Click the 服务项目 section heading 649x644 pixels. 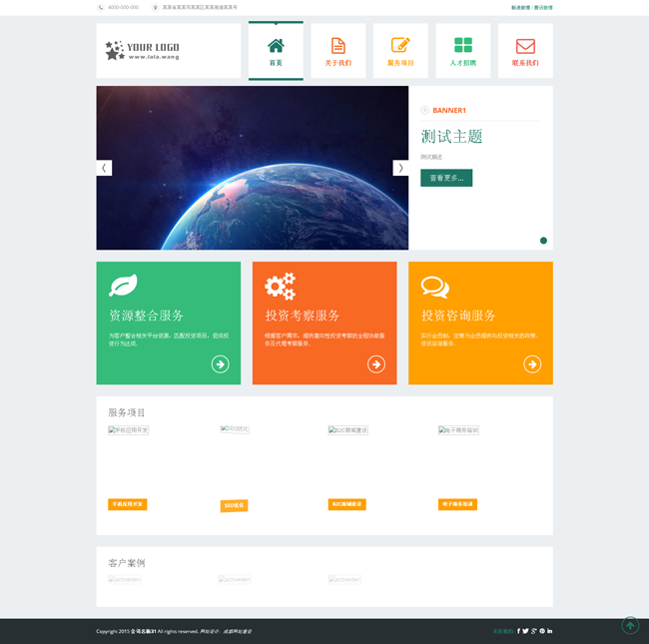(127, 412)
